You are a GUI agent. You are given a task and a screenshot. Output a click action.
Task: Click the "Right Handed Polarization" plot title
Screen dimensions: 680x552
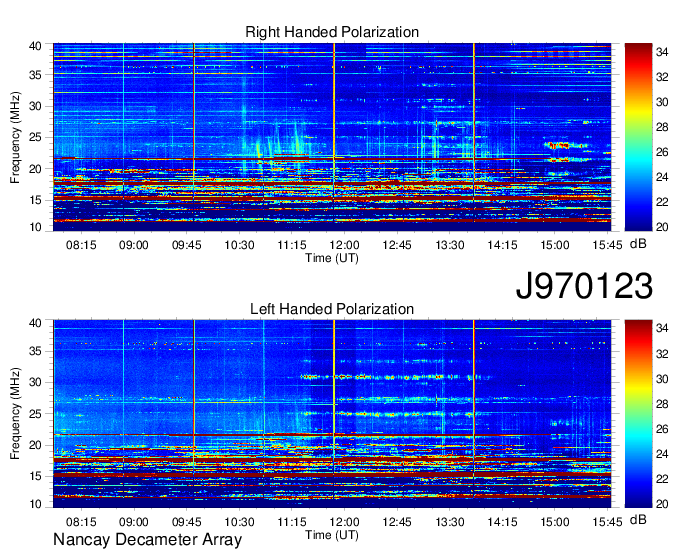332,32
